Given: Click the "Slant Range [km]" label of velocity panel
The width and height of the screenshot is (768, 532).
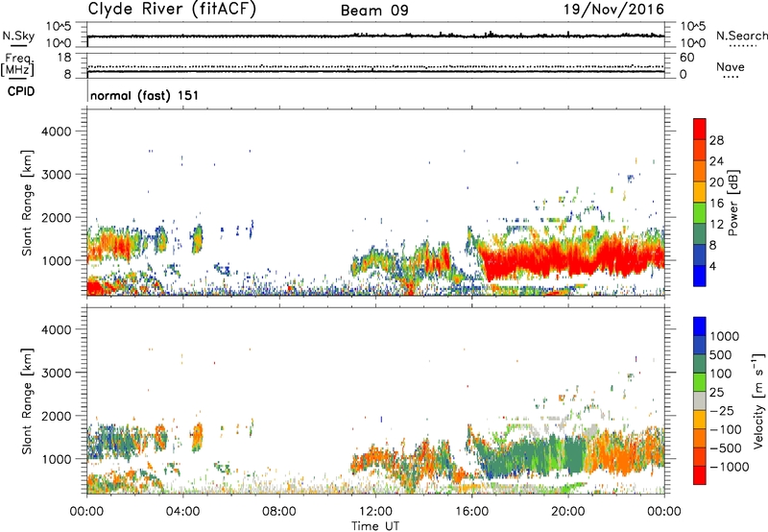Looking at the screenshot, I should (x=27, y=401).
